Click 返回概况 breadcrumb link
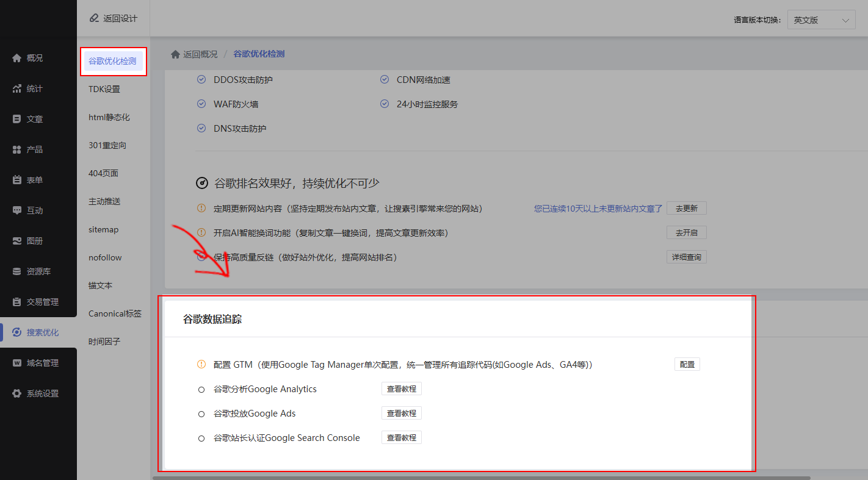The height and width of the screenshot is (480, 868). (x=194, y=54)
